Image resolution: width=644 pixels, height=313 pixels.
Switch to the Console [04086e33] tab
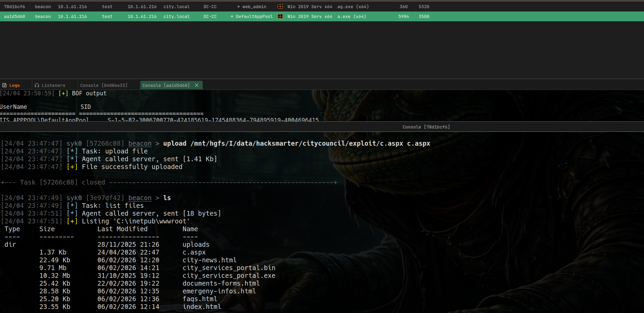tap(104, 85)
